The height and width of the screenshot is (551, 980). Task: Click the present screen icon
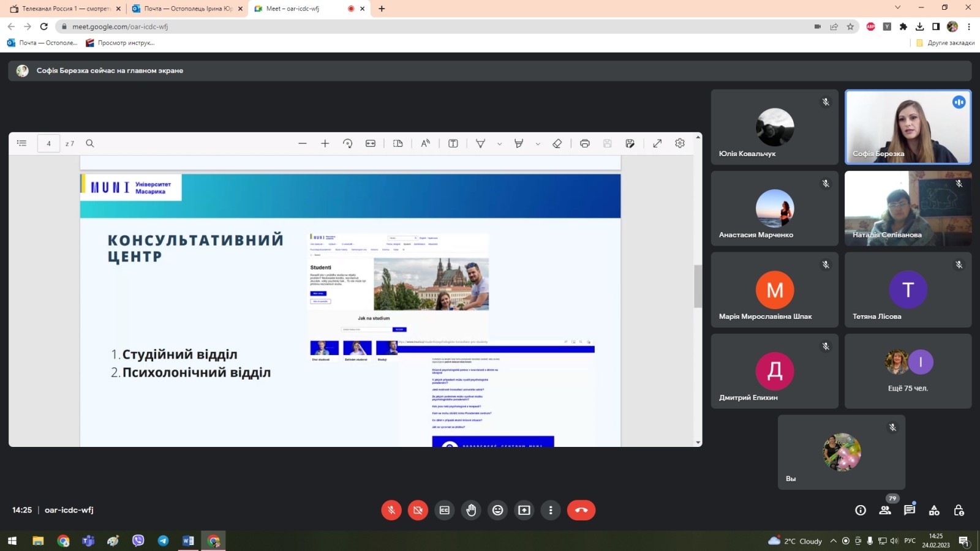524,510
